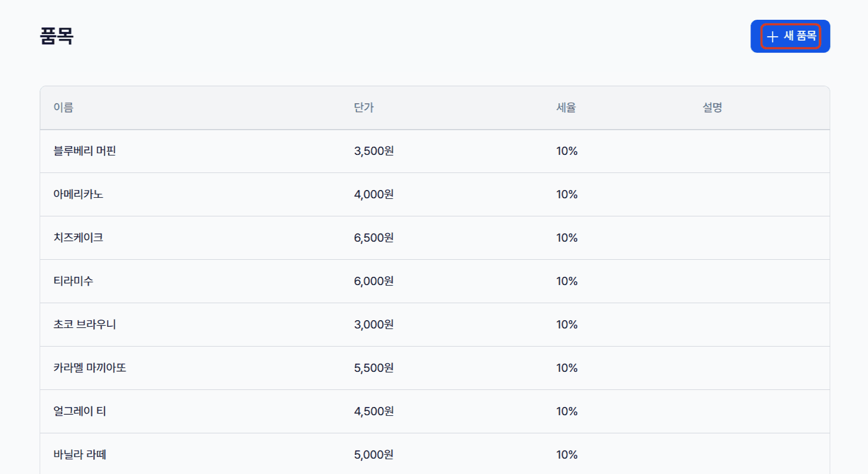
Task: Click the 설명 column header
Action: coord(713,108)
